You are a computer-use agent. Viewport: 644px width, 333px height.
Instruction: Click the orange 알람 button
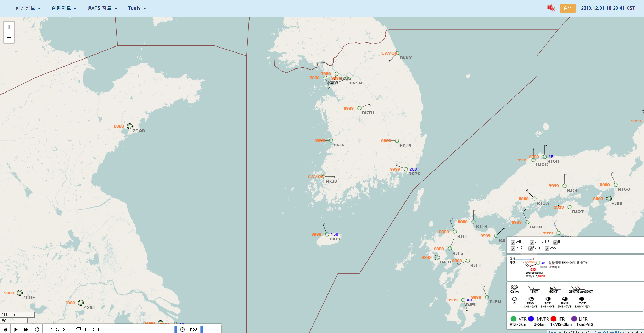coord(567,8)
